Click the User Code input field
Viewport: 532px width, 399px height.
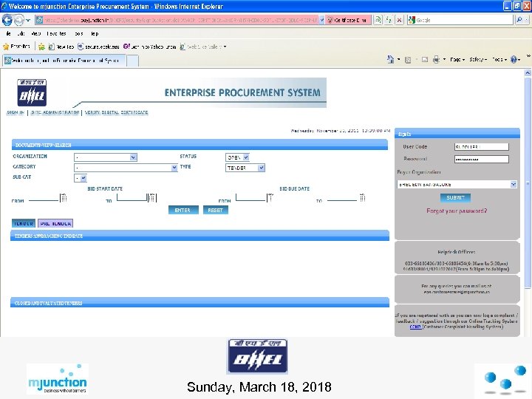click(482, 146)
